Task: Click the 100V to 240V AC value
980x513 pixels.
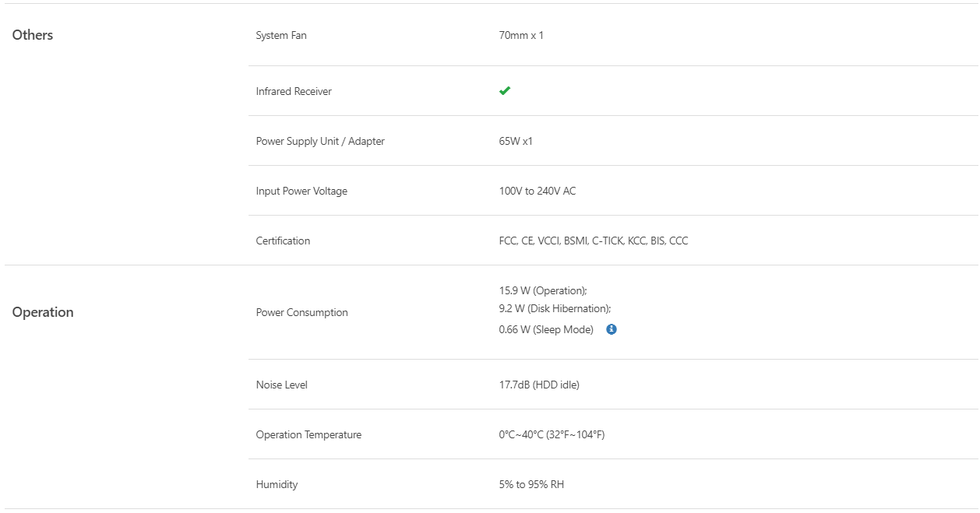Action: [x=538, y=191]
